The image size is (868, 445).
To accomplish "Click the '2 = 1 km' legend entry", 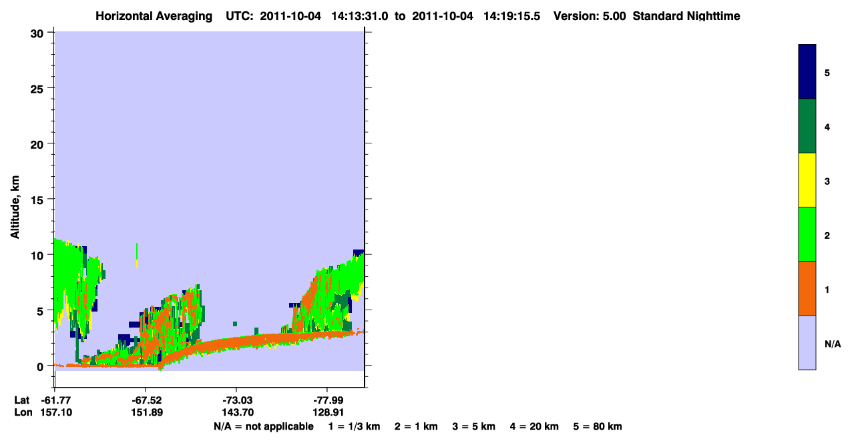I will pos(416,427).
